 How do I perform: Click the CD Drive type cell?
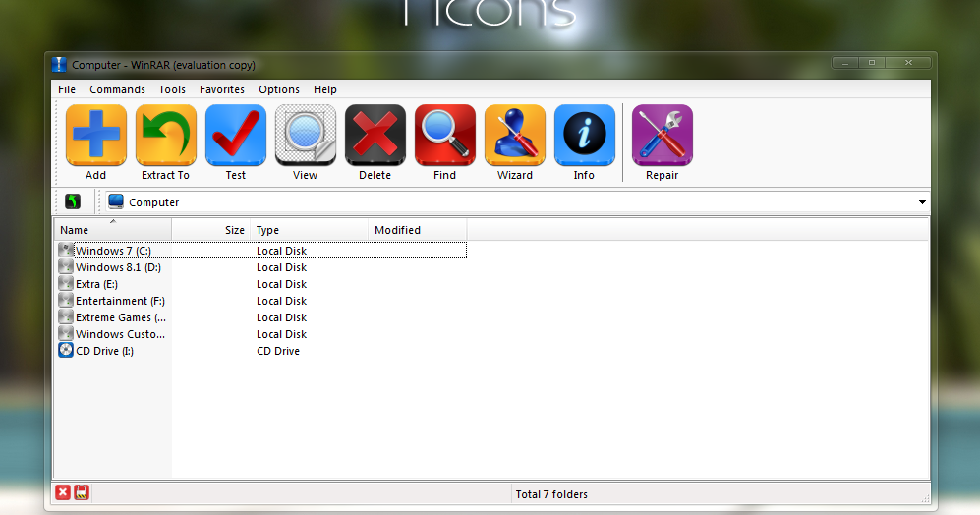point(278,351)
